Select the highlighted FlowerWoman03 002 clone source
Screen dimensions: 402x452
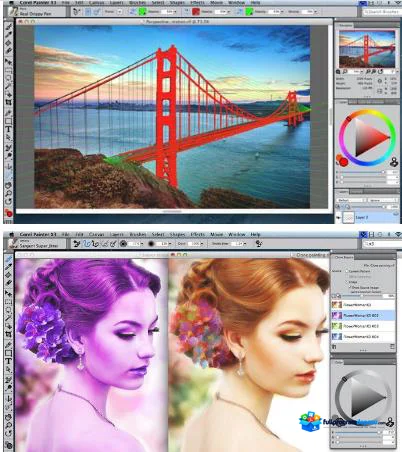point(363,315)
